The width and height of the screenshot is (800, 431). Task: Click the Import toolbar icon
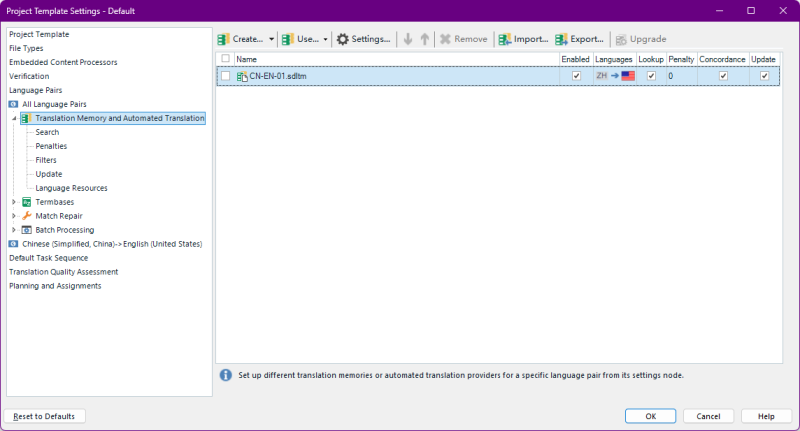pyautogui.click(x=506, y=39)
